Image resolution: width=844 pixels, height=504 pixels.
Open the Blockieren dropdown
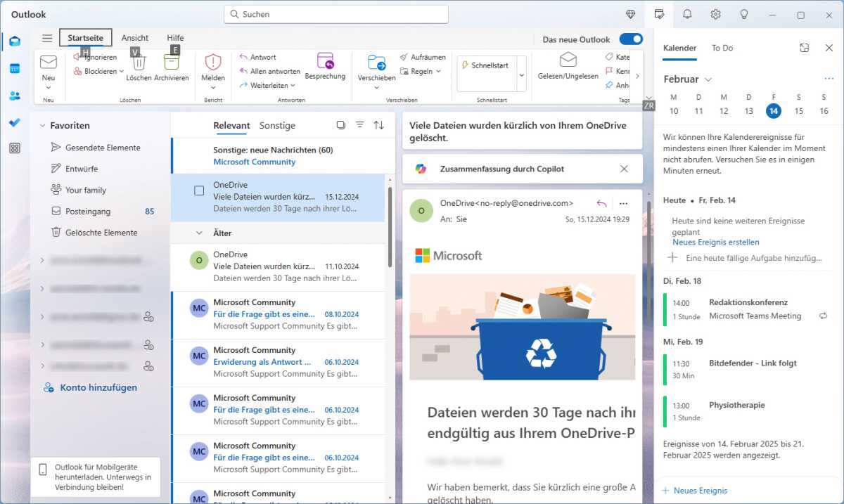coord(121,71)
